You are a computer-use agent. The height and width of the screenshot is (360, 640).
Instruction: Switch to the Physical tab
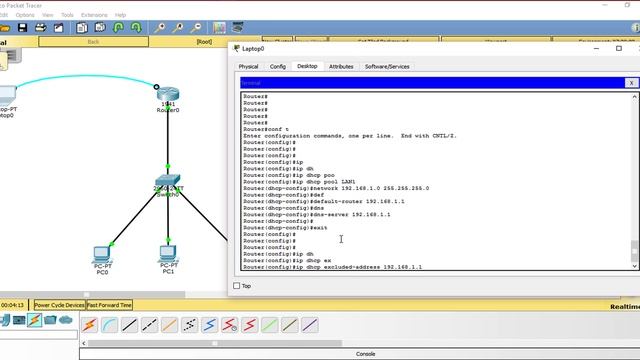pyautogui.click(x=248, y=67)
